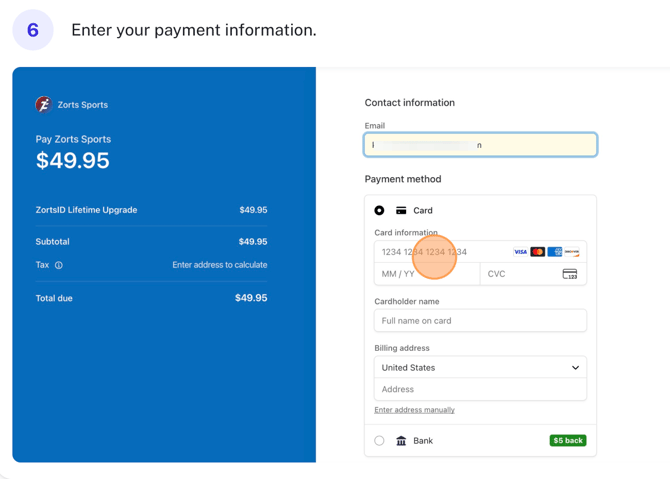Image resolution: width=670 pixels, height=479 pixels.
Task: Click the $5 back badge
Action: click(567, 441)
